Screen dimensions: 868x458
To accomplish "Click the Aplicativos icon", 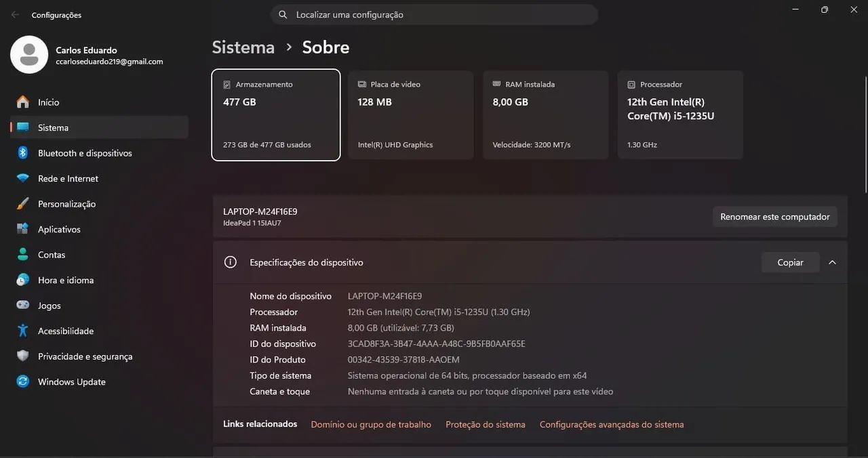I will tap(23, 229).
